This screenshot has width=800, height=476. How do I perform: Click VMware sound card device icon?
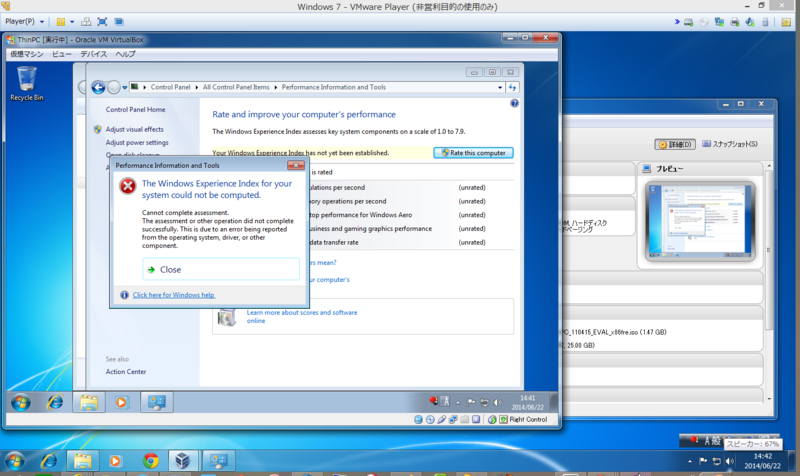pyautogui.click(x=749, y=22)
